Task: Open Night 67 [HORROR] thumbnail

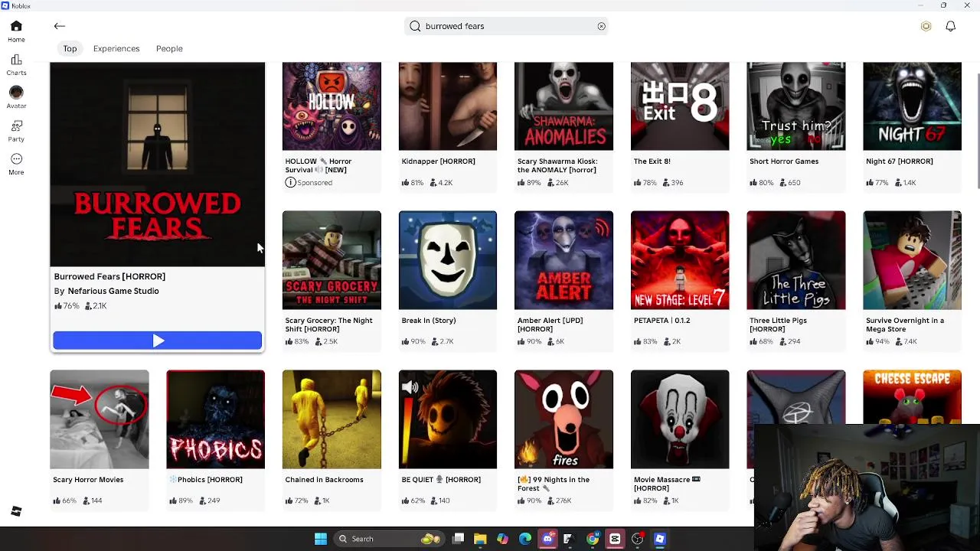Action: click(912, 106)
